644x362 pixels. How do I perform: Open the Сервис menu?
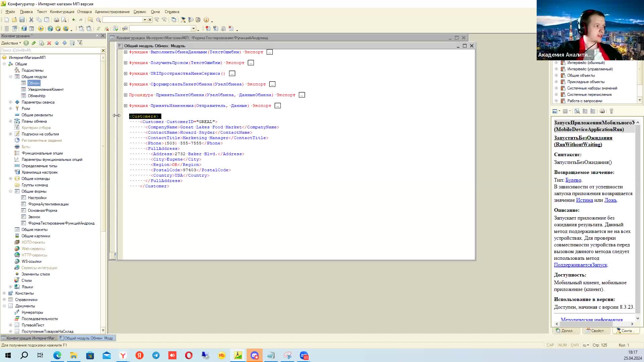tap(140, 12)
